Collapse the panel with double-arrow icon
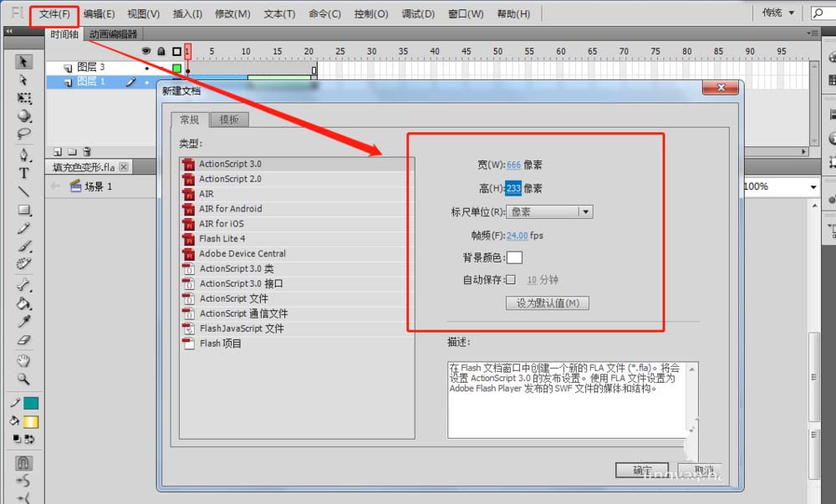This screenshot has width=836, height=504. 9,32
